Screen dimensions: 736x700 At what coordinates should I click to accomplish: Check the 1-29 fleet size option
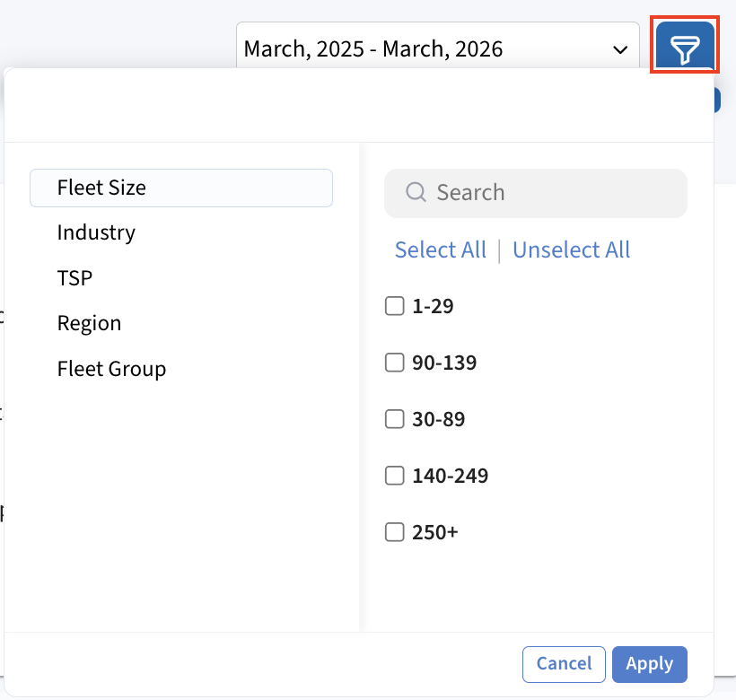click(x=394, y=306)
